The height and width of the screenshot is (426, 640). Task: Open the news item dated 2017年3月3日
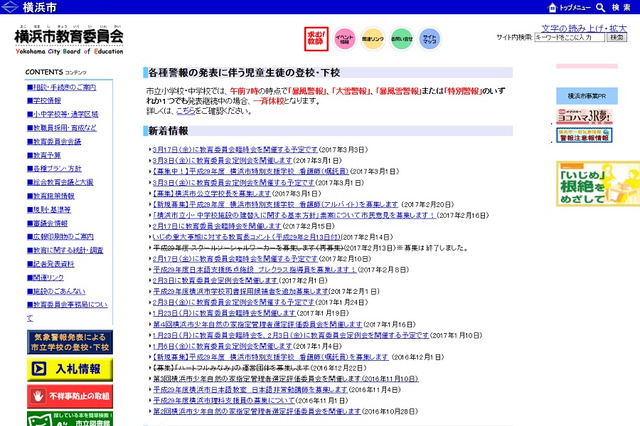(x=235, y=150)
